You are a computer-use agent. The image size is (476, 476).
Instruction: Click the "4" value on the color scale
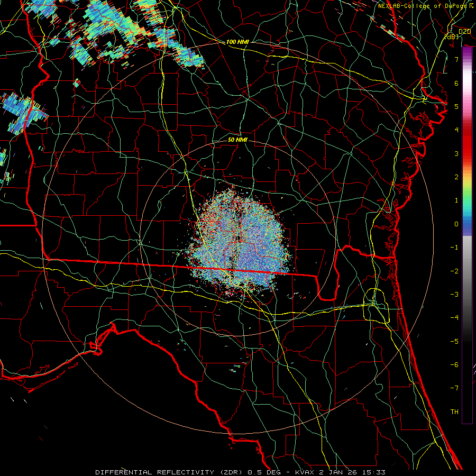pos(456,130)
